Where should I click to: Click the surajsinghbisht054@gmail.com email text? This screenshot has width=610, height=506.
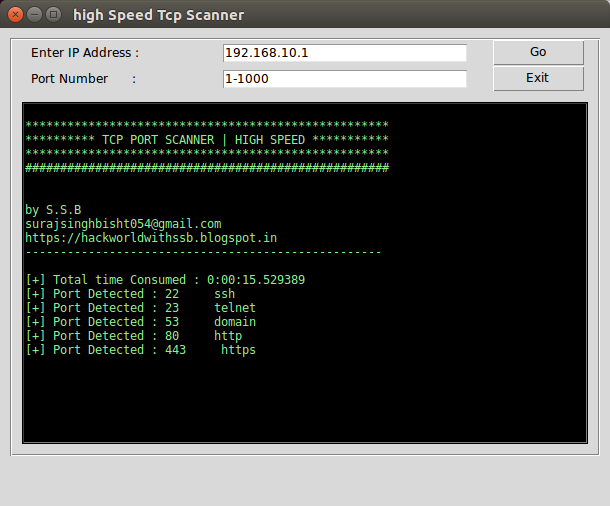click(x=123, y=224)
